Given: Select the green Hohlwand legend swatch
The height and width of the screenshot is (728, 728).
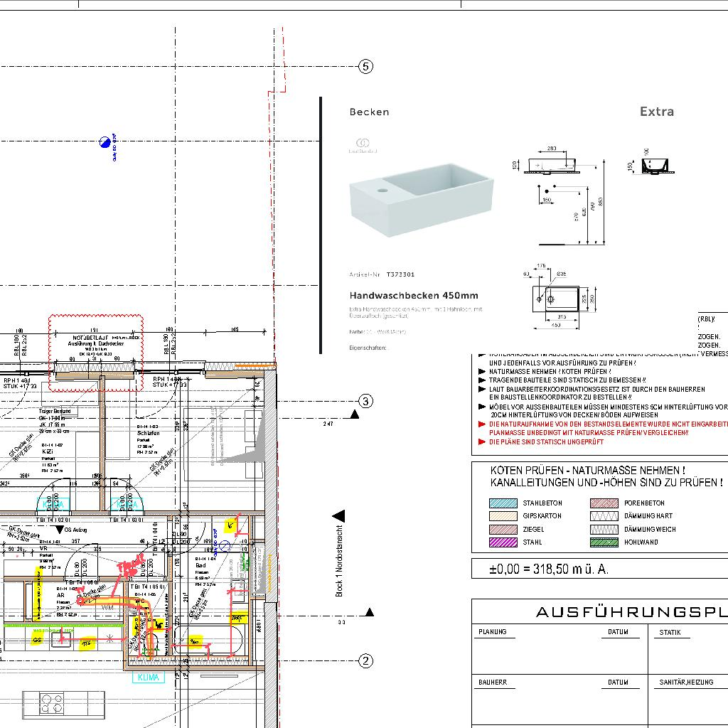Looking at the screenshot, I should [604, 542].
